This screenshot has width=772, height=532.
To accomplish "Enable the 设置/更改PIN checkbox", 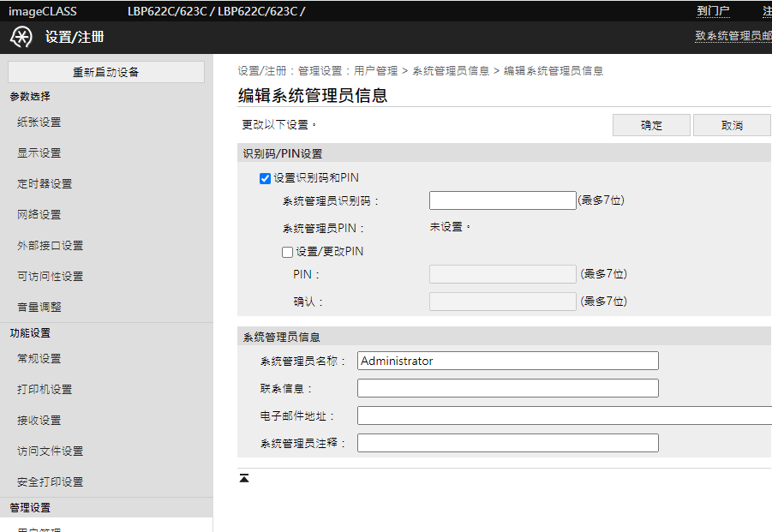I will tap(288, 252).
